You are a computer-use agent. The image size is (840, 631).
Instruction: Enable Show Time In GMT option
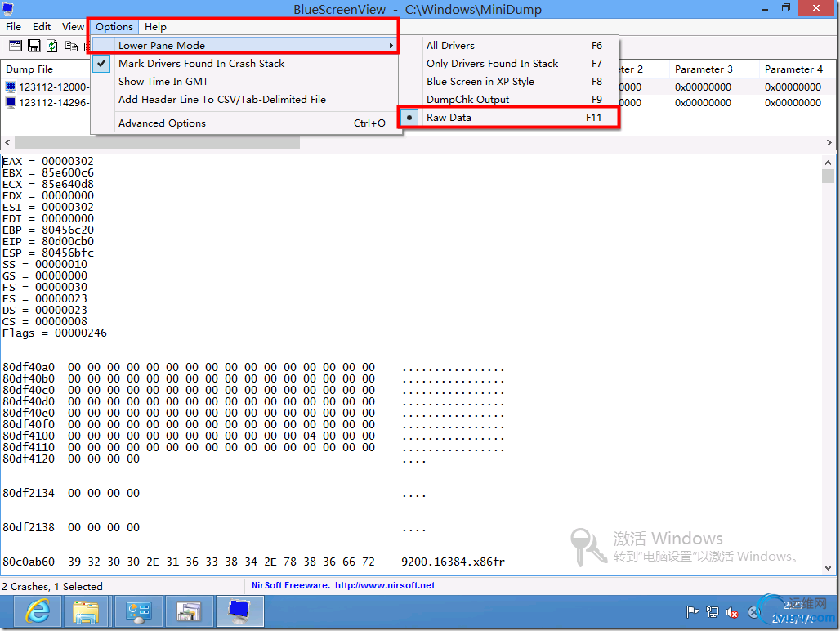pyautogui.click(x=246, y=82)
